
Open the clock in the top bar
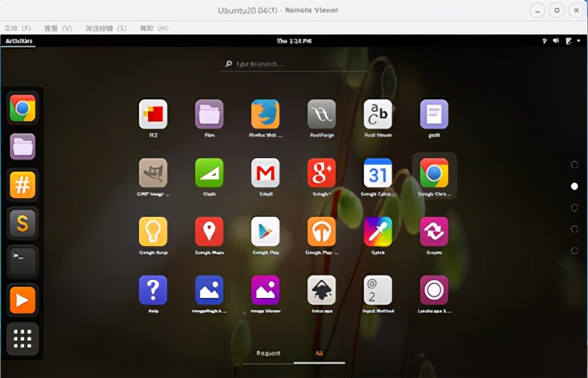tap(294, 41)
